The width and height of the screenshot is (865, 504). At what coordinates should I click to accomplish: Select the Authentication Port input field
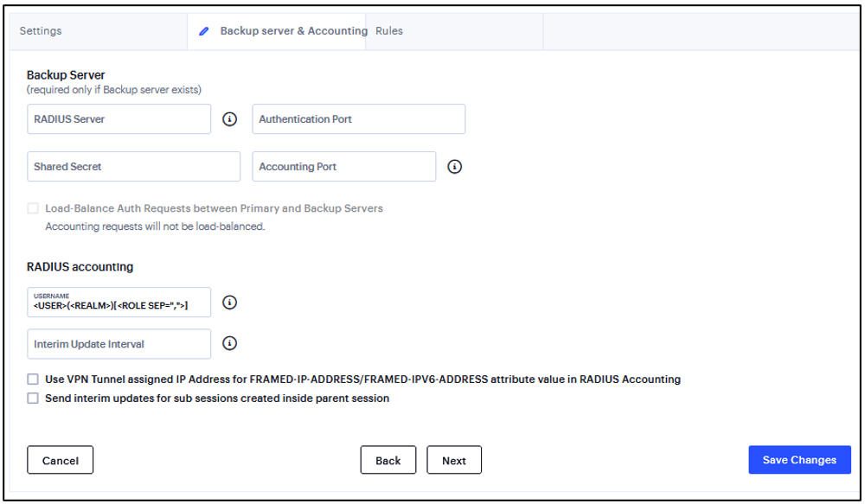point(358,118)
